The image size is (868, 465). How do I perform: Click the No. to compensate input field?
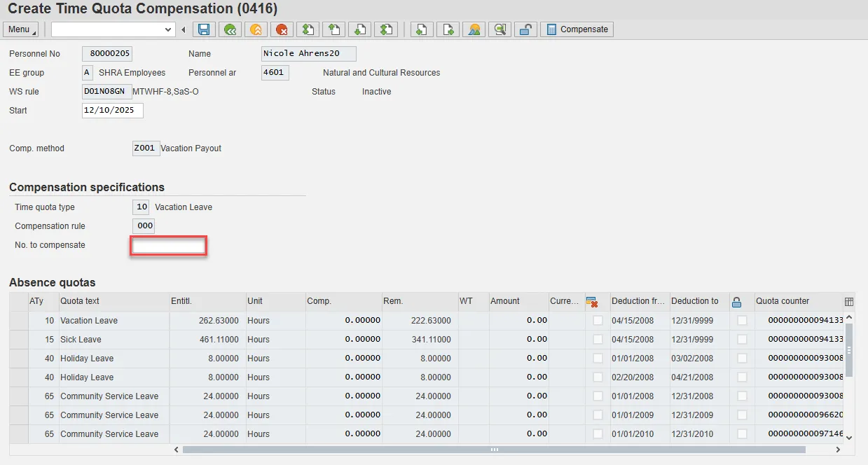[x=168, y=246]
